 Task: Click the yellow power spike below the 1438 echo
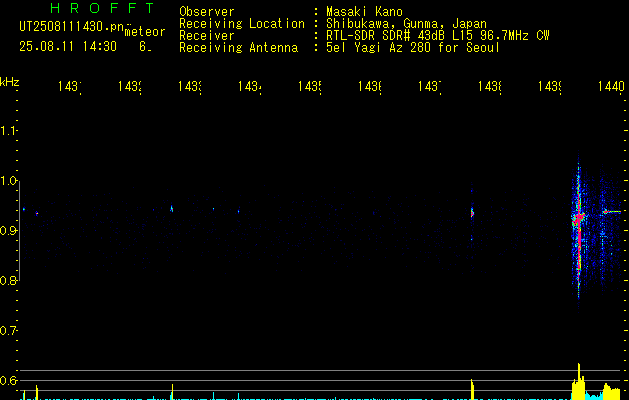click(472, 389)
